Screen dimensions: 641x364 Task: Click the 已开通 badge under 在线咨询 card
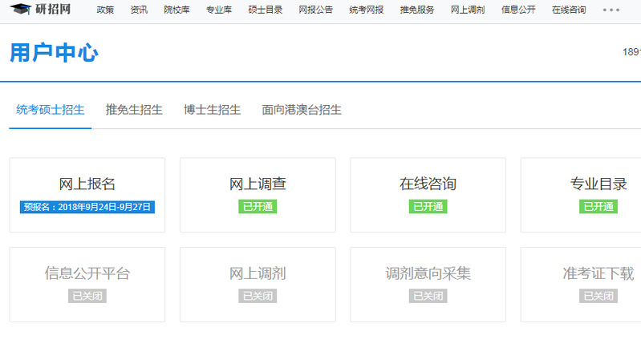click(x=428, y=207)
